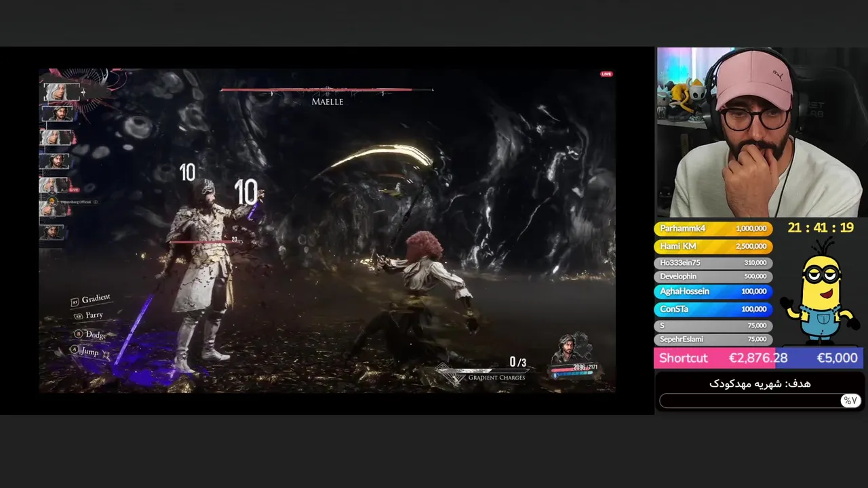Screen dimensions: 868x488
Task: Click the MAELLE boss name label
Action: 328,102
